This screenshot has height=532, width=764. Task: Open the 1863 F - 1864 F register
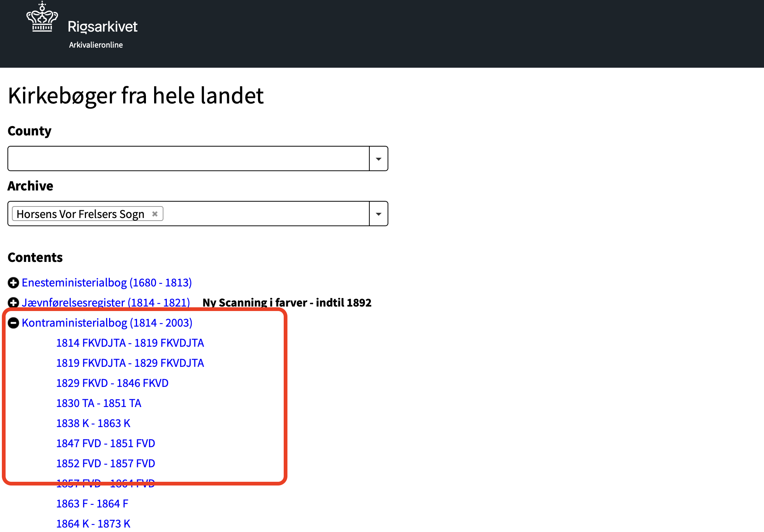pyautogui.click(x=92, y=503)
